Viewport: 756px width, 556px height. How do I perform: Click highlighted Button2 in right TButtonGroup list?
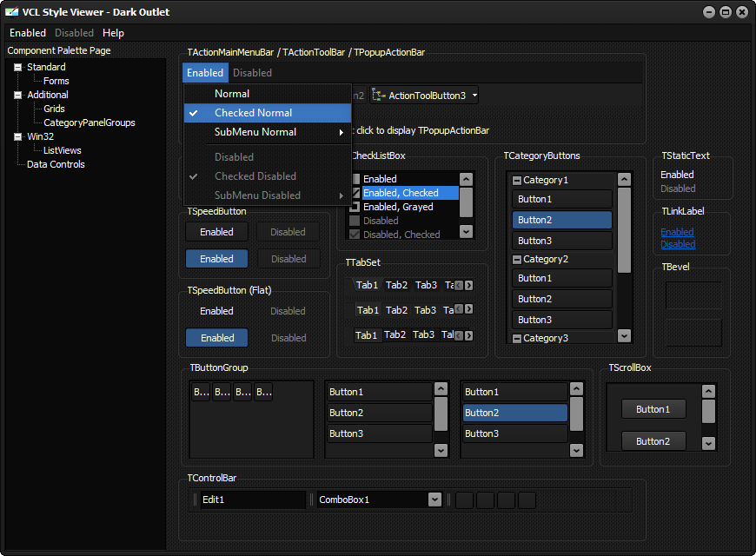(x=514, y=413)
